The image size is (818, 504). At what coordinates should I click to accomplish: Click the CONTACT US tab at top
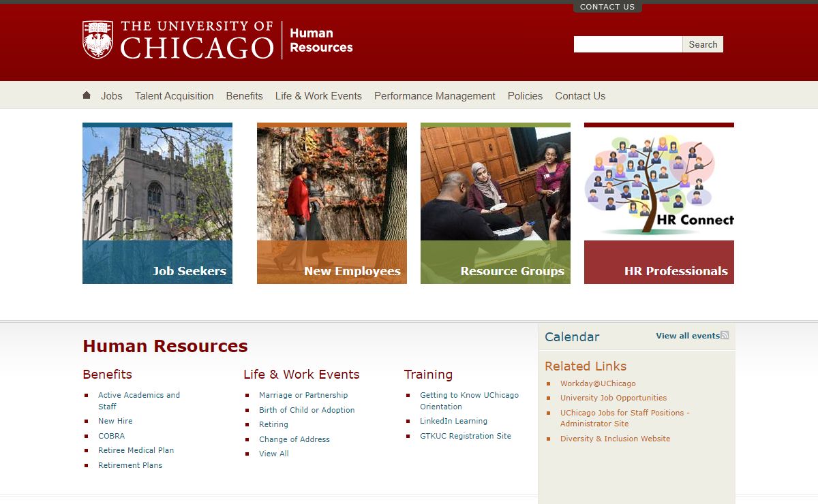click(607, 7)
